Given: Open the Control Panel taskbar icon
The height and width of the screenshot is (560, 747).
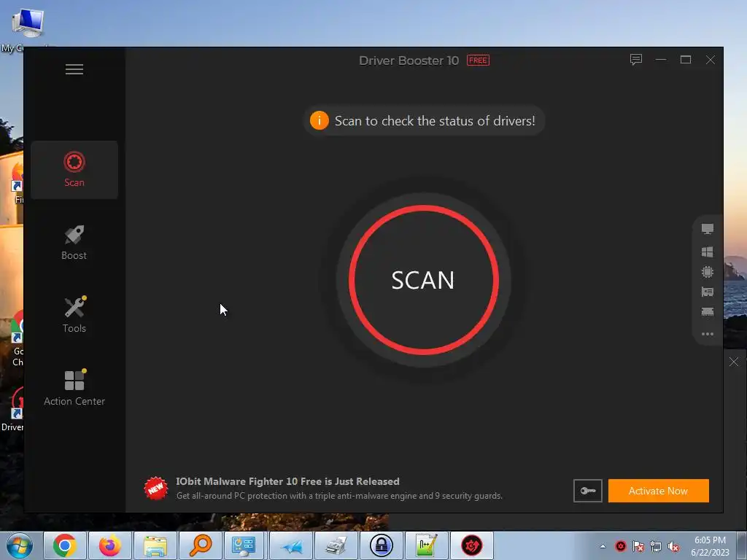Looking at the screenshot, I should click(x=244, y=545).
